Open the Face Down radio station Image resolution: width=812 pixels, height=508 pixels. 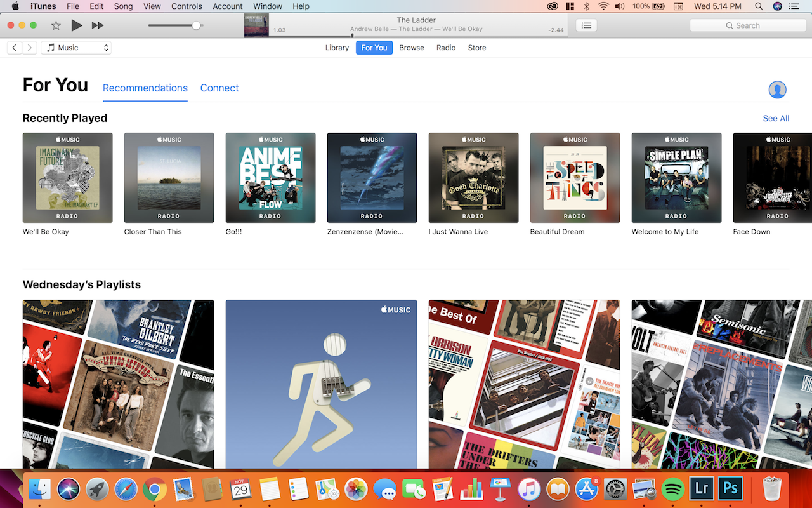coord(773,178)
